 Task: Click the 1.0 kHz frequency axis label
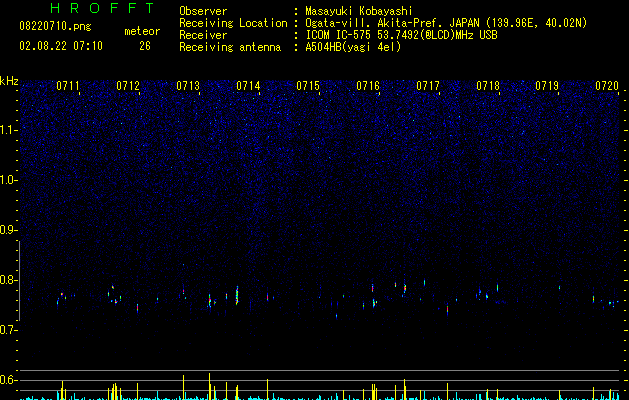tap(9, 180)
